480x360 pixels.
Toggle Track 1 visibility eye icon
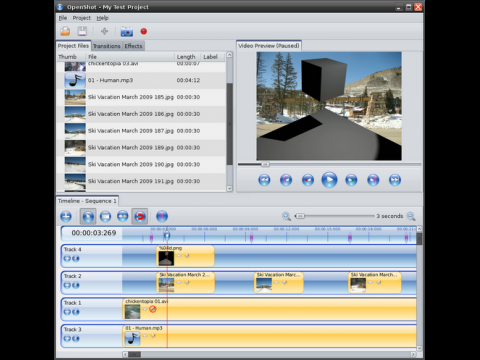[x=67, y=312]
